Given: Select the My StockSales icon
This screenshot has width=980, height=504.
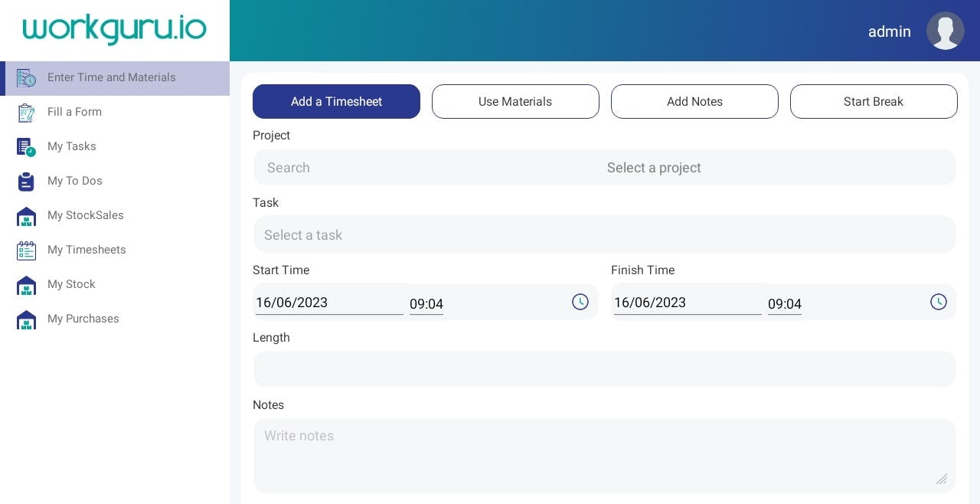Looking at the screenshot, I should 26,215.
